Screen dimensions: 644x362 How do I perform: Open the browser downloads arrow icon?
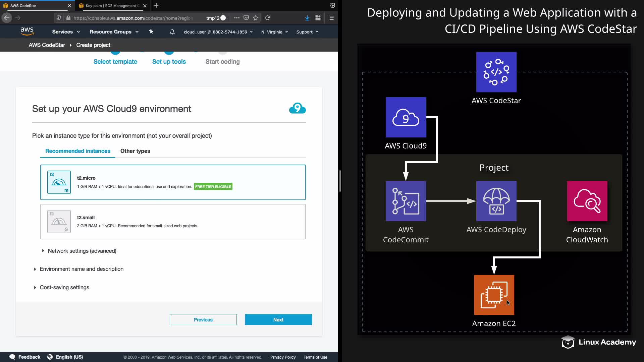coord(307,18)
